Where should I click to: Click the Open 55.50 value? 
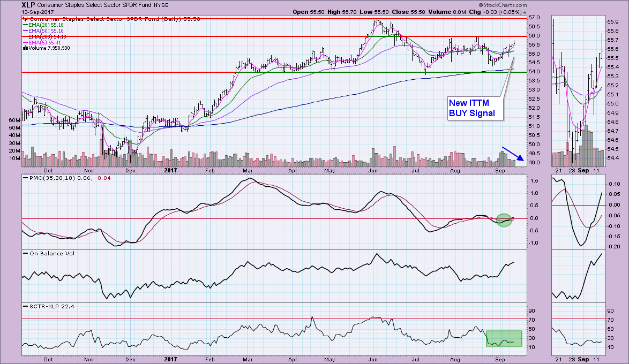[309, 12]
